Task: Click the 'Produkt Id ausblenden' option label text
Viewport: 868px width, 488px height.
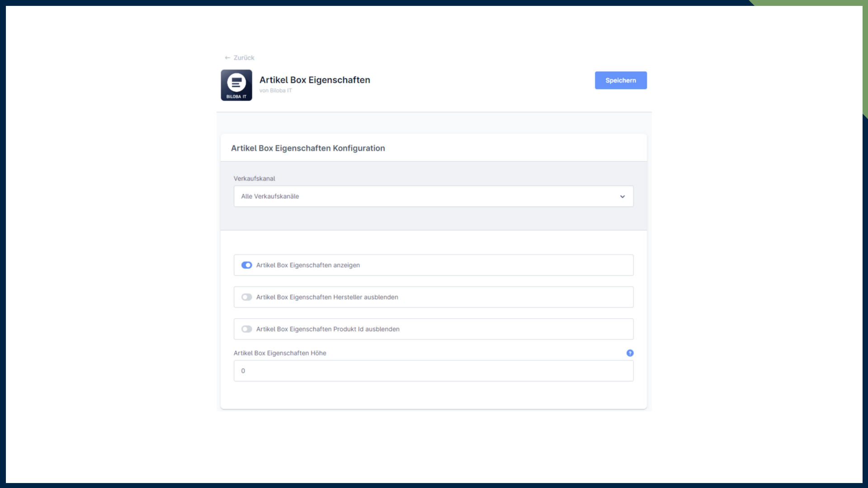Action: pyautogui.click(x=328, y=329)
